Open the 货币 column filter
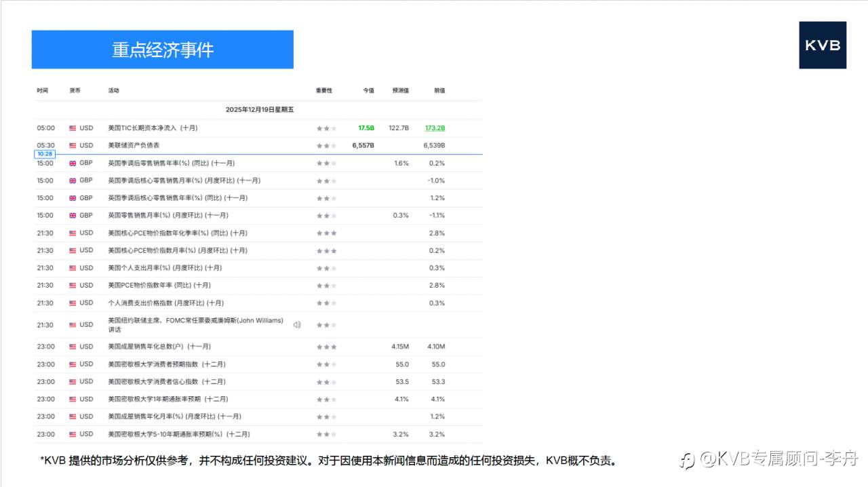 (x=76, y=90)
